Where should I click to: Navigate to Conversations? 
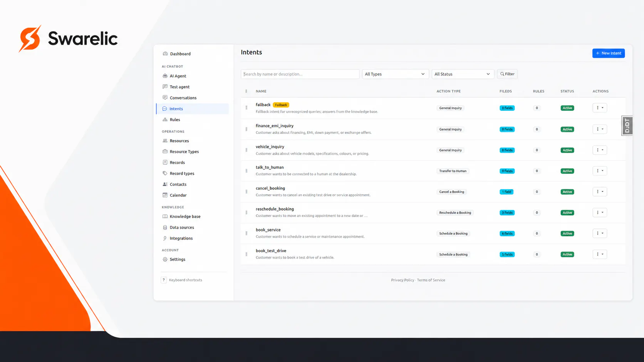tap(183, 98)
